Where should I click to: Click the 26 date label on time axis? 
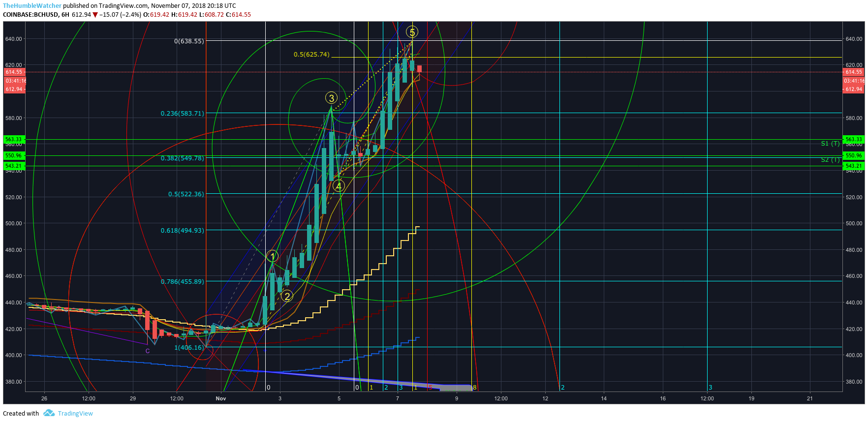[x=44, y=398]
